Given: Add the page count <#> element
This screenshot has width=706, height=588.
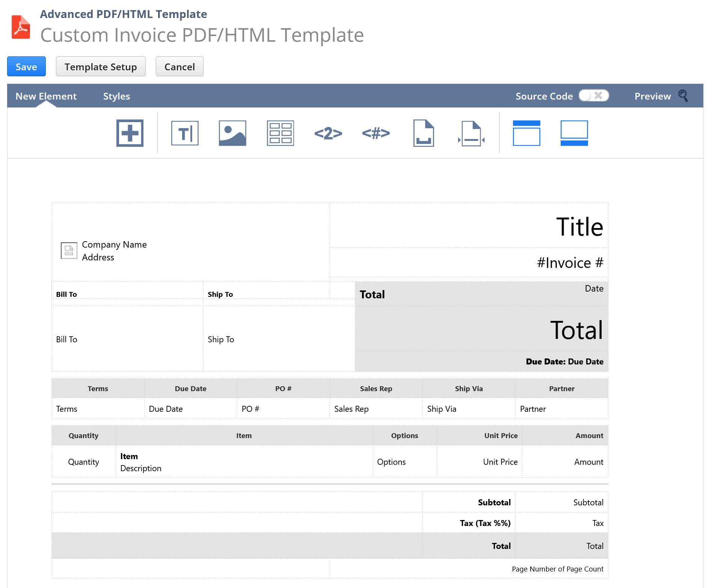Looking at the screenshot, I should coord(376,133).
